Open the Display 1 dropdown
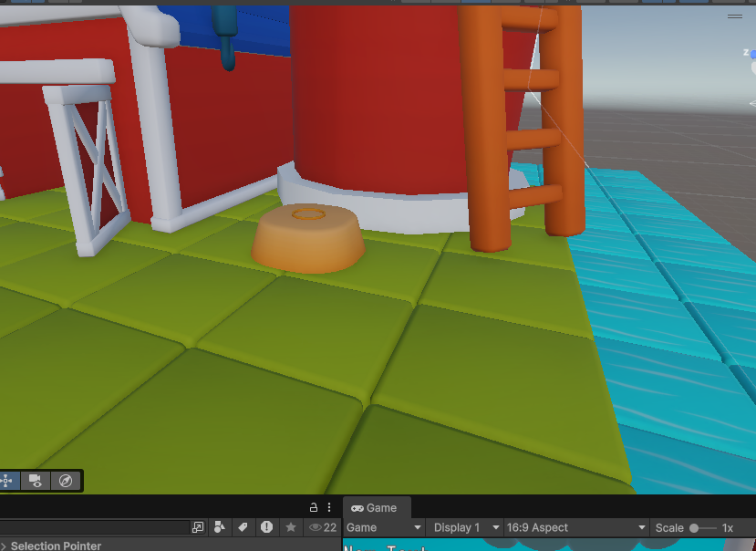Image resolution: width=756 pixels, height=551 pixels. coord(465,527)
